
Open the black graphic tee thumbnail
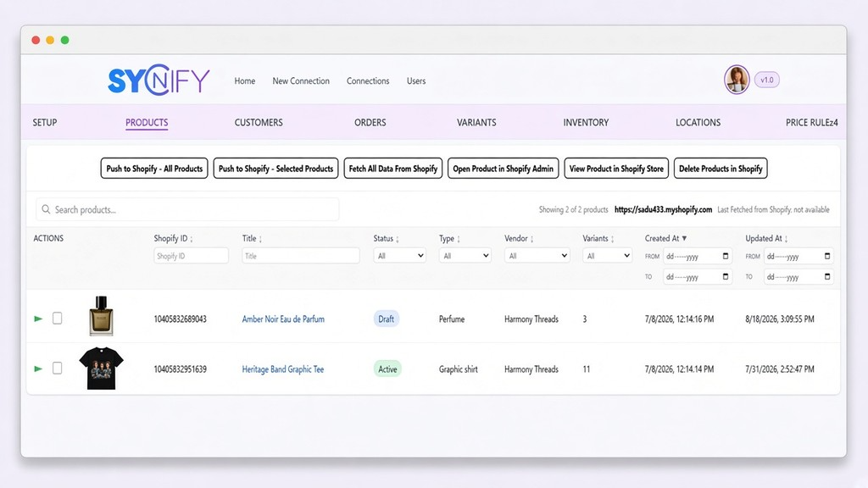(102, 368)
